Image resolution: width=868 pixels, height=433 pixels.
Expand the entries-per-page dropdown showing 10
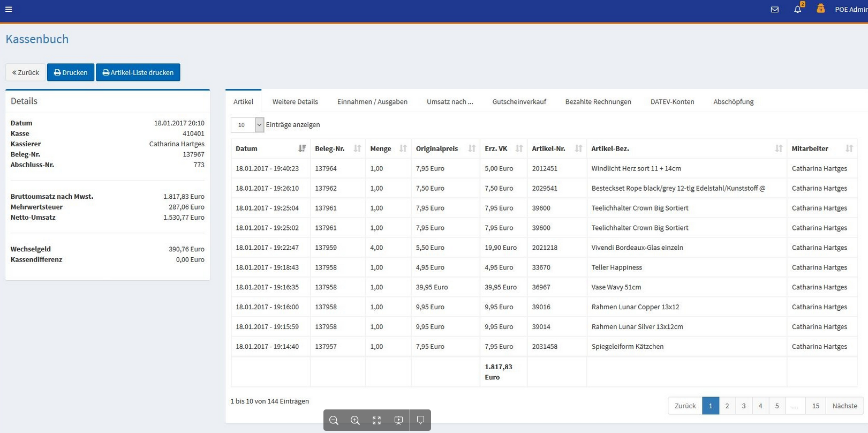259,125
